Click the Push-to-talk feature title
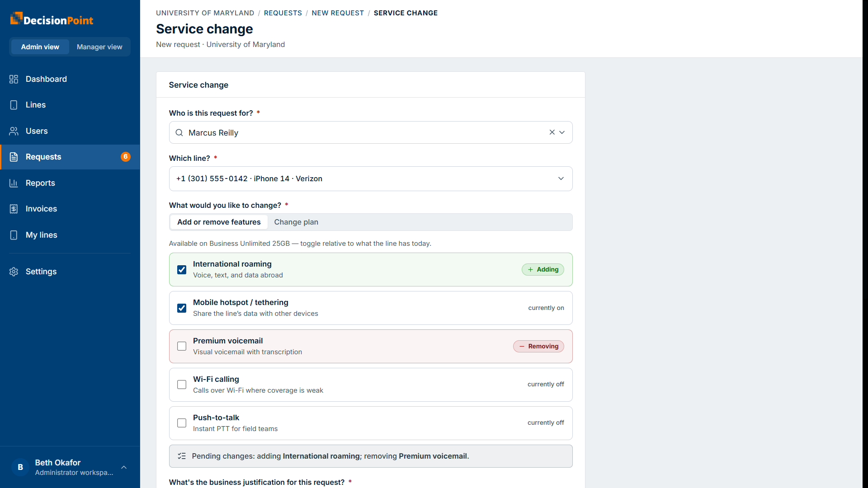 point(216,418)
